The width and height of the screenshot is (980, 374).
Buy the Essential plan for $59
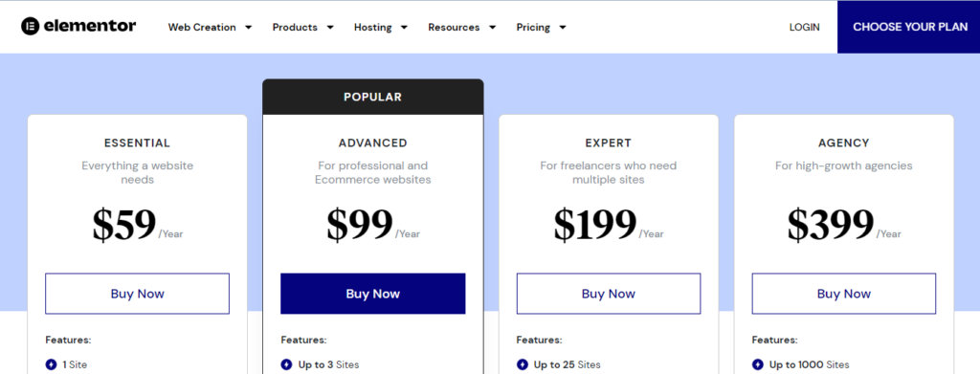tap(138, 294)
